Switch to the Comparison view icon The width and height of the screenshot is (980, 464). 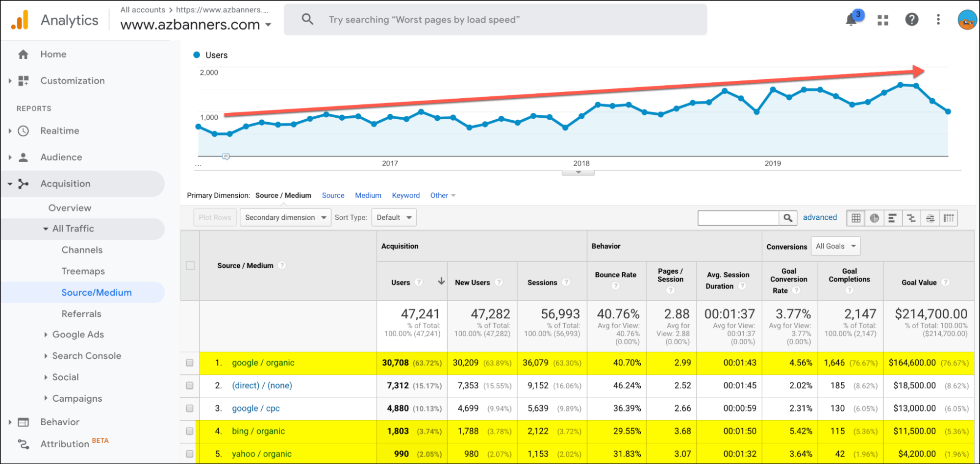coord(911,218)
